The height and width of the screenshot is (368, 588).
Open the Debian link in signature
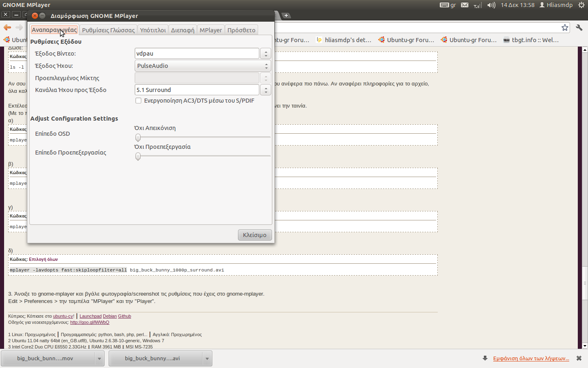[110, 316]
